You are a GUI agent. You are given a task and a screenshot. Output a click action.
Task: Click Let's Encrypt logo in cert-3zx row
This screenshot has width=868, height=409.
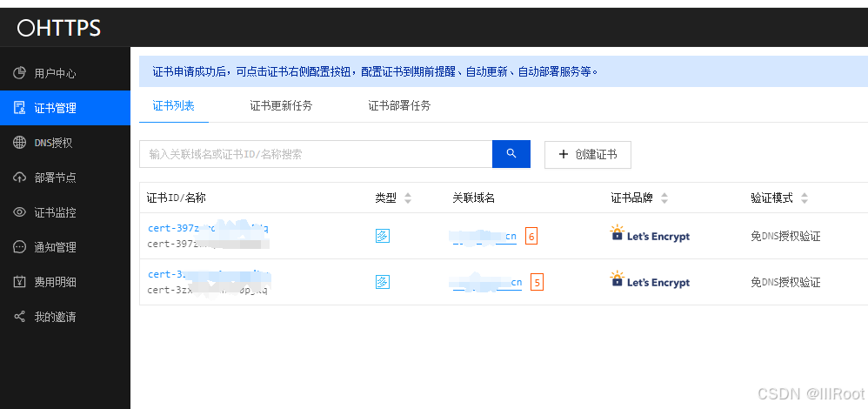coord(650,279)
